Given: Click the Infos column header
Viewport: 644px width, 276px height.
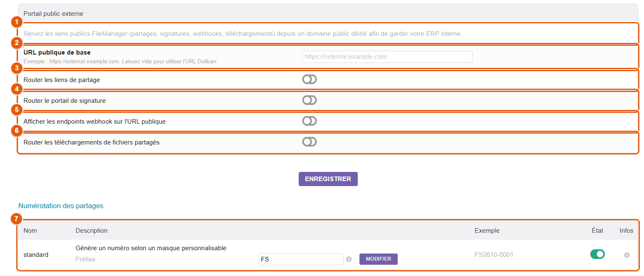Looking at the screenshot, I should 627,231.
